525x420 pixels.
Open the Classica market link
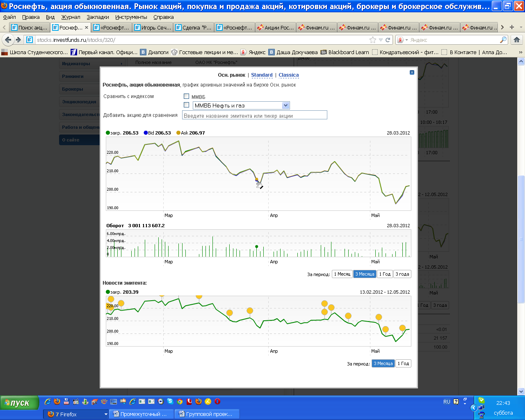(x=289, y=75)
